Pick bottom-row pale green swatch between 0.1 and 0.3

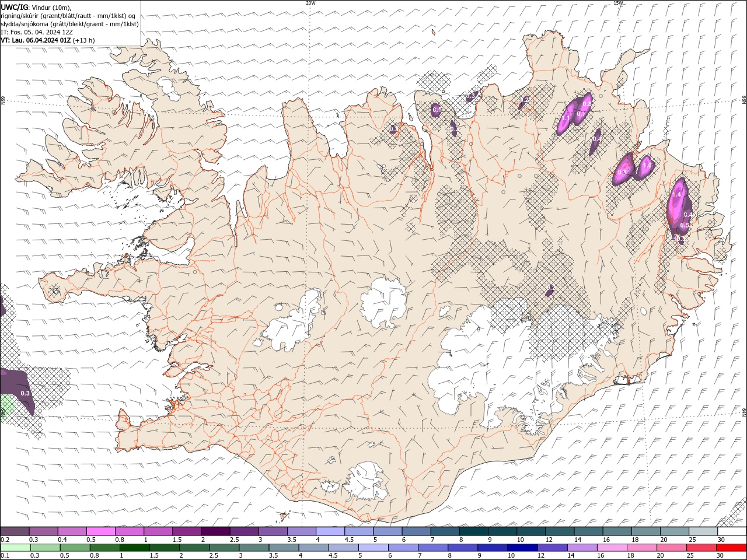point(15,548)
